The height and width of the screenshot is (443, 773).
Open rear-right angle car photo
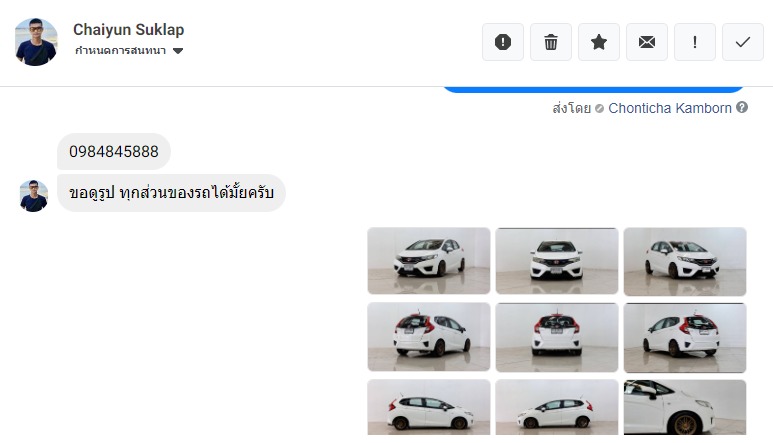coord(685,338)
